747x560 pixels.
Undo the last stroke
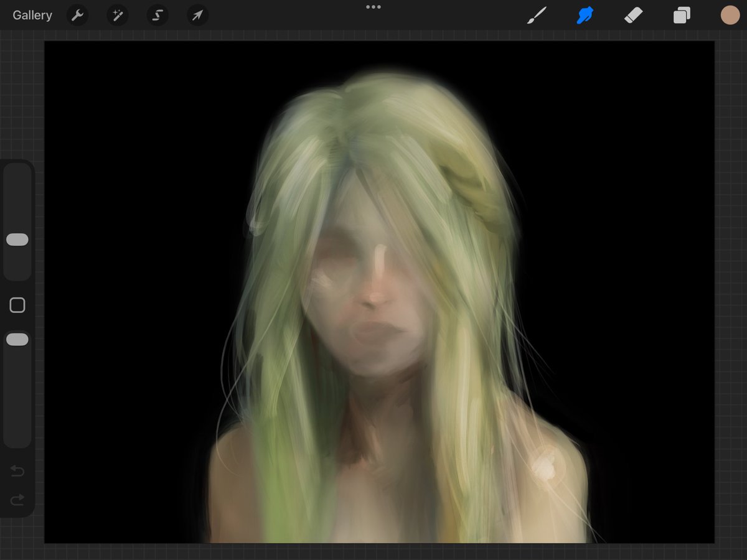click(17, 472)
